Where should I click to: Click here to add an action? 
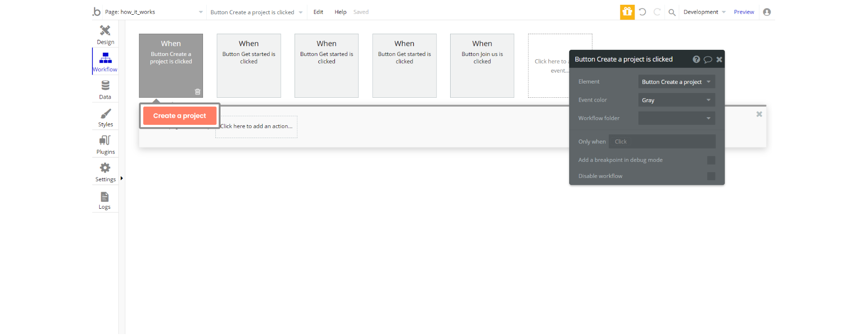256,127
